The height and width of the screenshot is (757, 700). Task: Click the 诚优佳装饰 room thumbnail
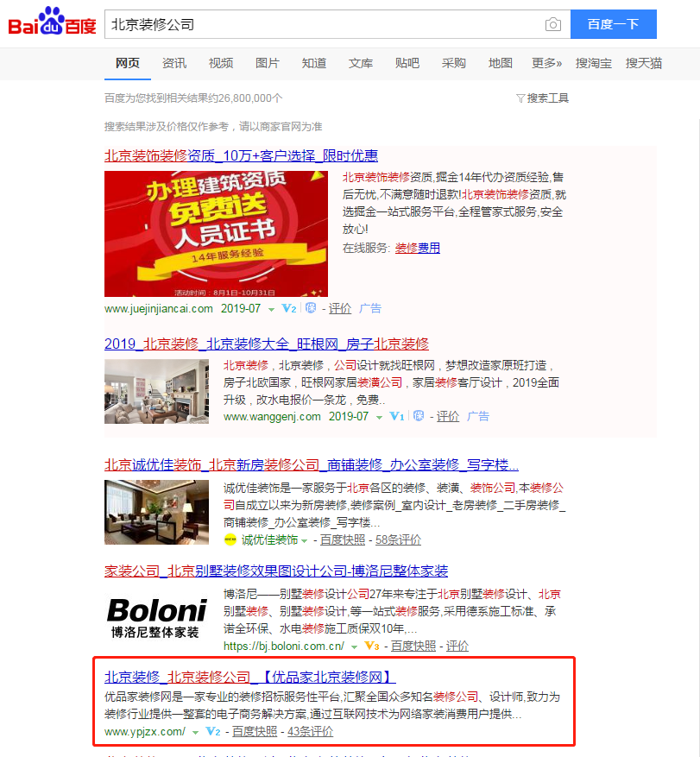point(156,512)
